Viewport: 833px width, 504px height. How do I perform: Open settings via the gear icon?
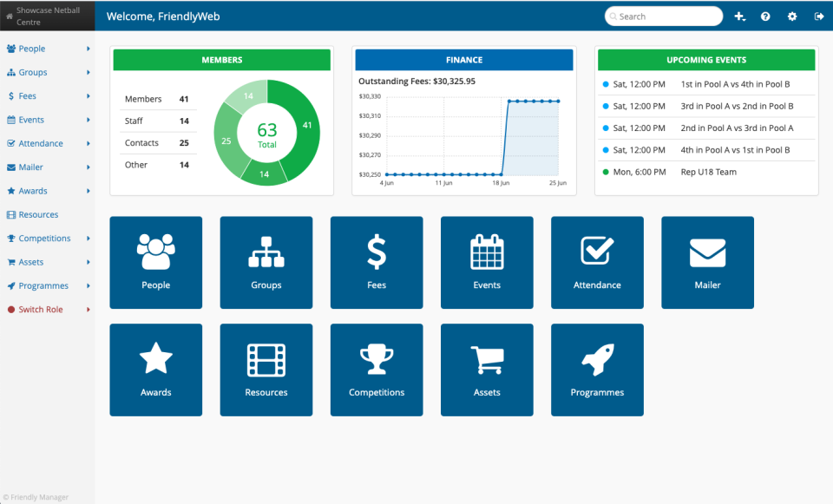point(791,16)
